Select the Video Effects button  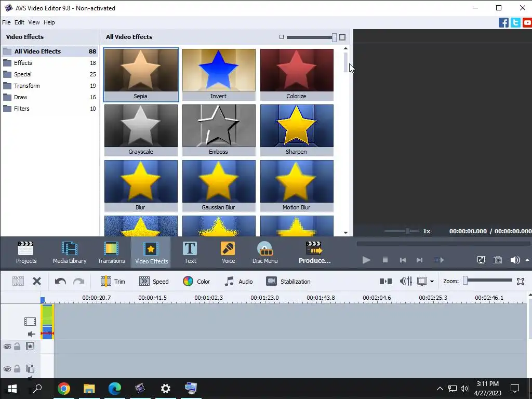click(151, 252)
